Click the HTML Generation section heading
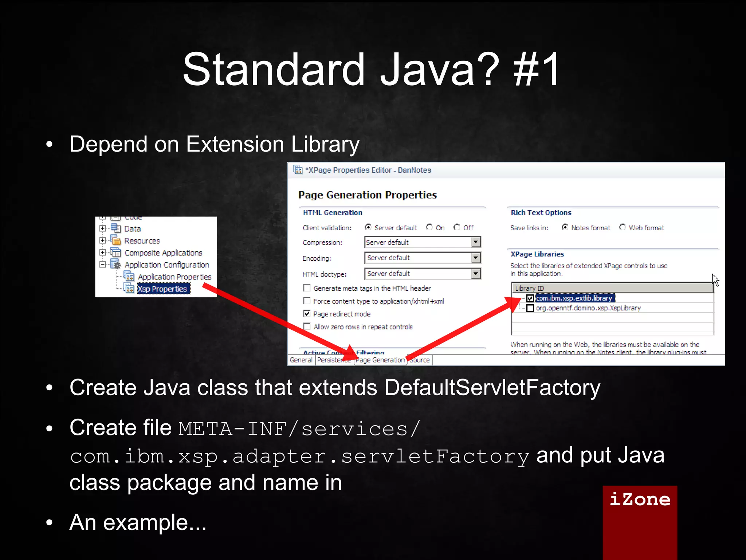Image resolution: width=746 pixels, height=560 pixels. 332,212
